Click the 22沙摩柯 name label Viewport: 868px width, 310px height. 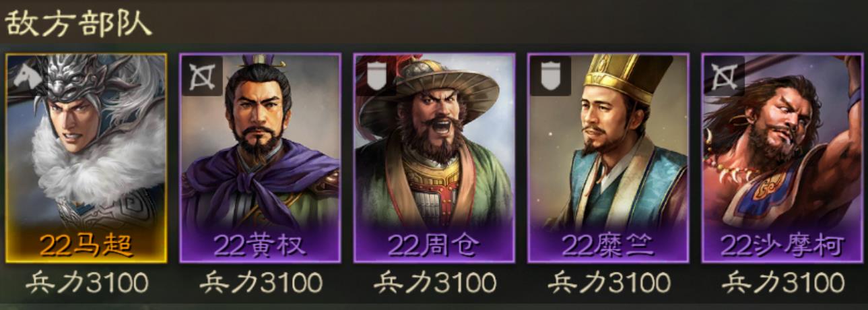(x=782, y=246)
